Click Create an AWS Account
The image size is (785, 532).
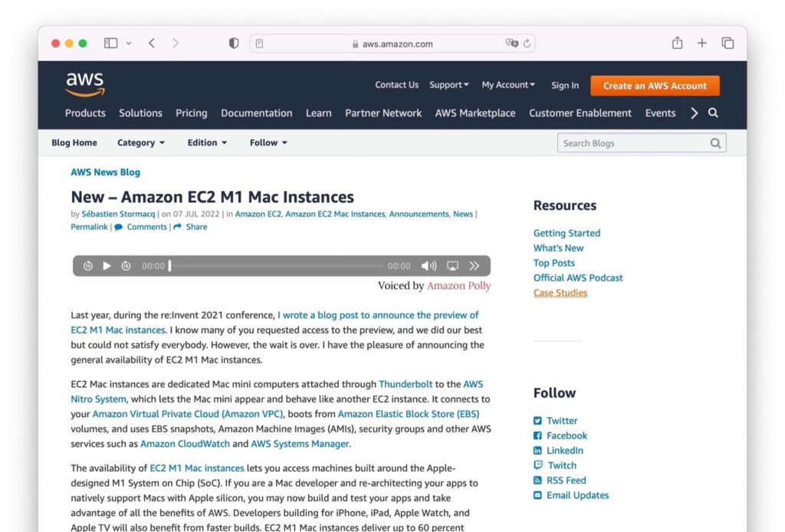click(655, 86)
